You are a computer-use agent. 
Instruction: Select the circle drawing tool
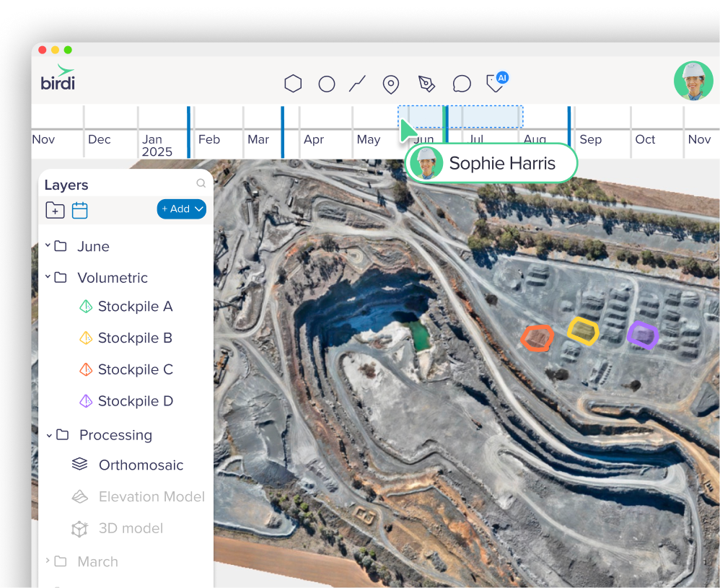pos(327,84)
